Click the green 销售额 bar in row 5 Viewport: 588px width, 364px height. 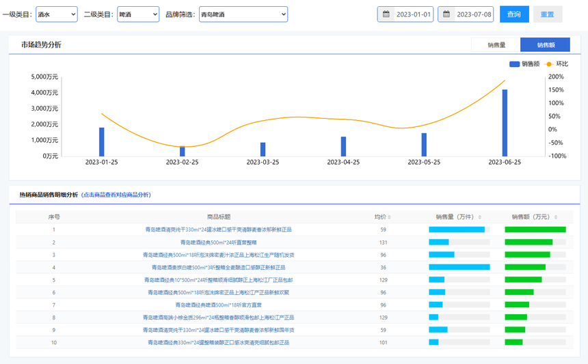tap(523, 280)
